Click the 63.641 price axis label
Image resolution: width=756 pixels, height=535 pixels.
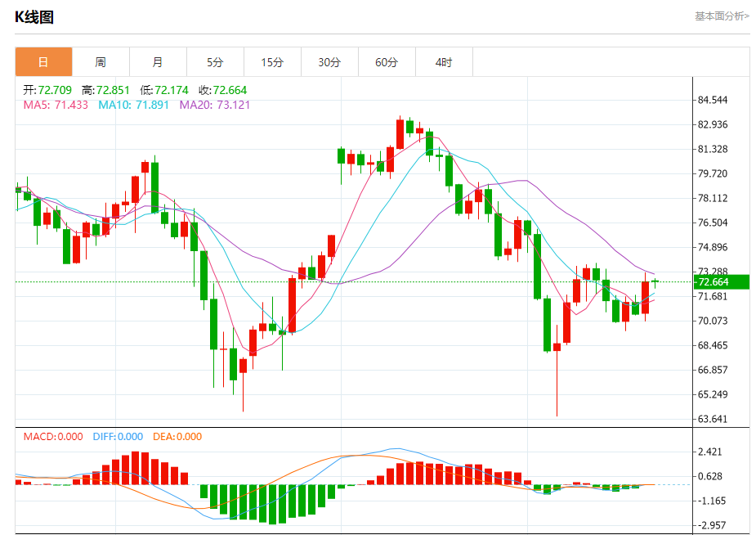tap(713, 419)
